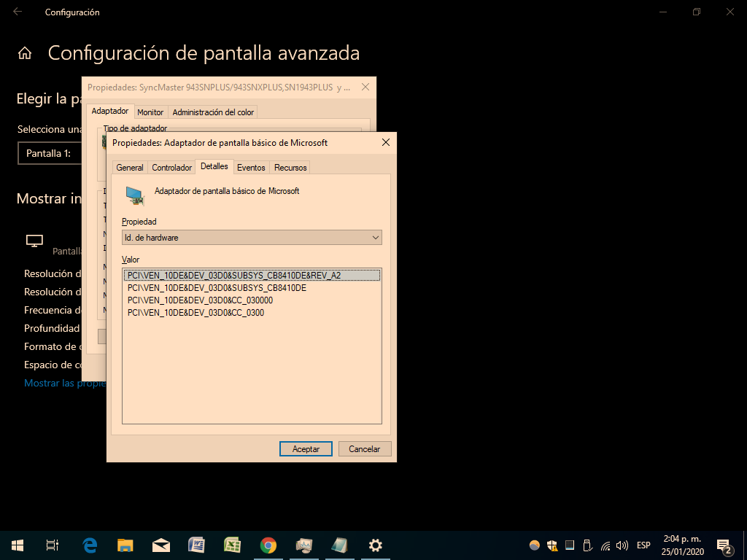Launch Microsoft Edge from the taskbar
This screenshot has height=560, width=747.
click(x=90, y=545)
